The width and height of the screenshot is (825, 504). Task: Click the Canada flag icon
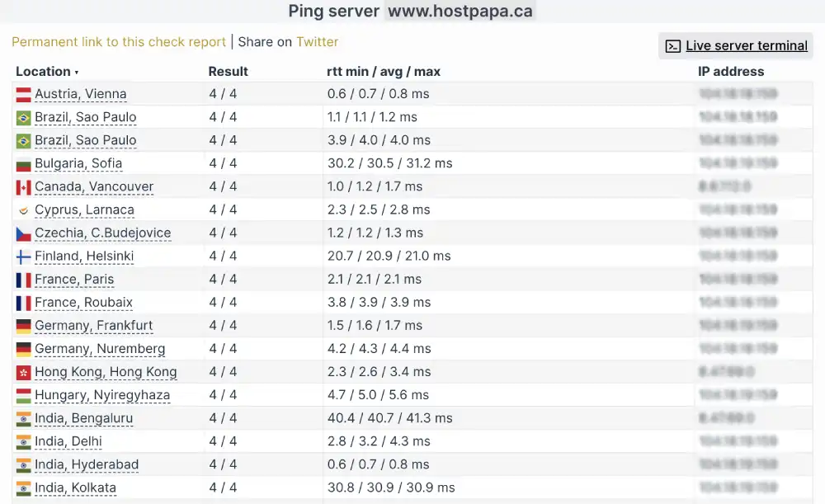tap(23, 186)
